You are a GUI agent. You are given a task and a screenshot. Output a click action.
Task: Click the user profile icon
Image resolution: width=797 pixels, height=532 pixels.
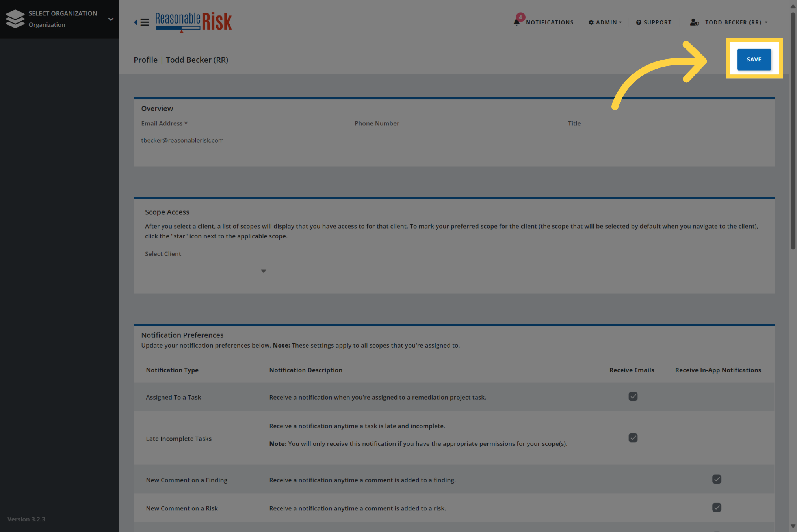tap(694, 22)
